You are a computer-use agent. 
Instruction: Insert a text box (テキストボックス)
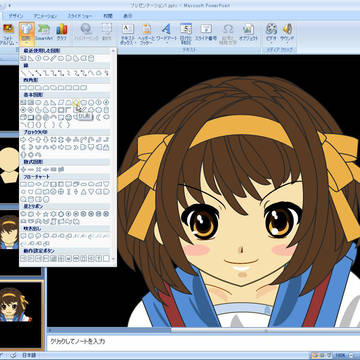[x=128, y=34]
